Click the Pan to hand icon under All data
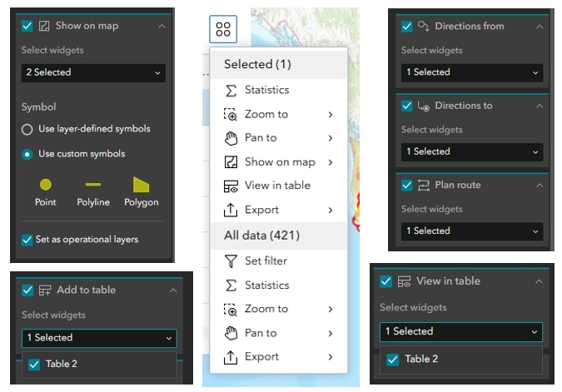This screenshot has width=562, height=392. tap(231, 333)
